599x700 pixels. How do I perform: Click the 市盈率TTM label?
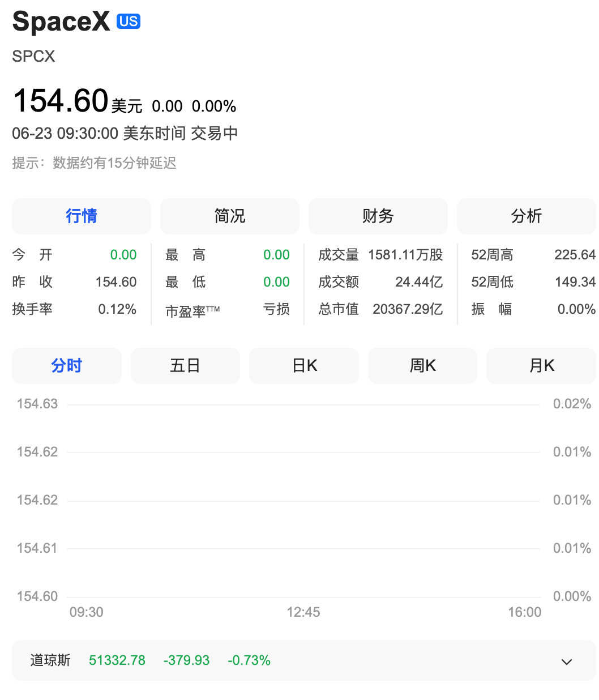[x=192, y=311]
